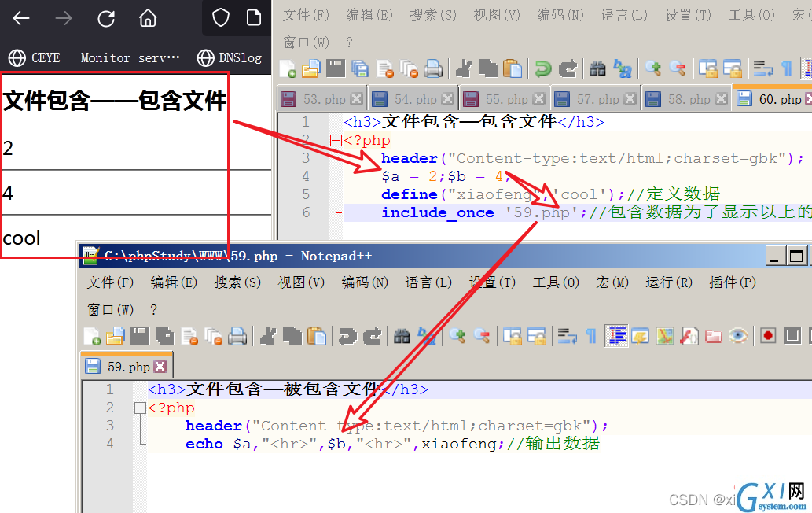Click Function List icon in 59.php window toolbar

pos(689,336)
